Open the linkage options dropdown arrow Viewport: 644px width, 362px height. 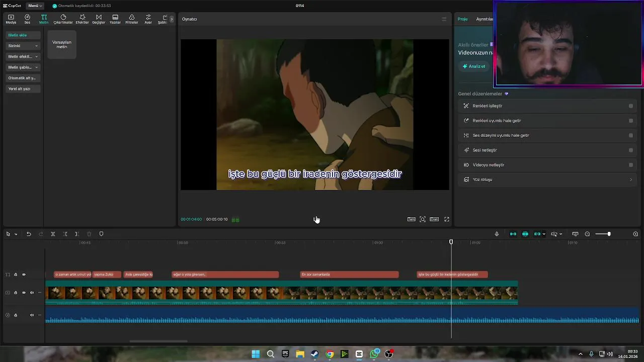pos(544,234)
